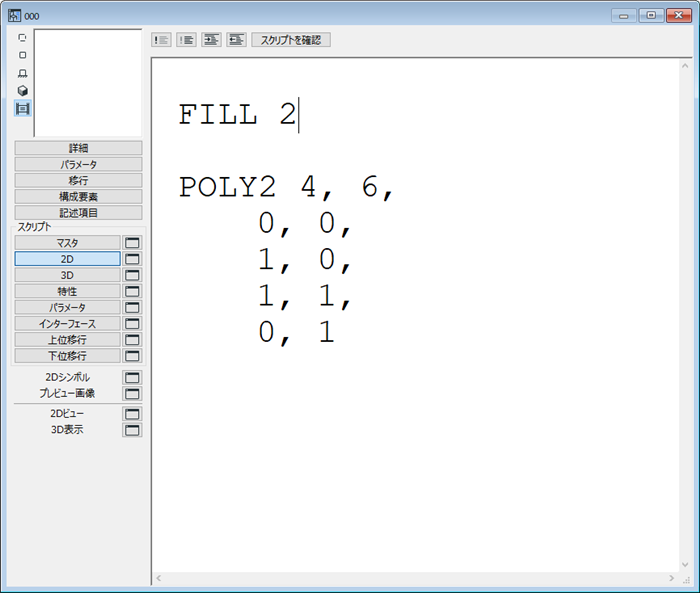Click the right arrow of the horizontal scrollbar

click(x=671, y=578)
